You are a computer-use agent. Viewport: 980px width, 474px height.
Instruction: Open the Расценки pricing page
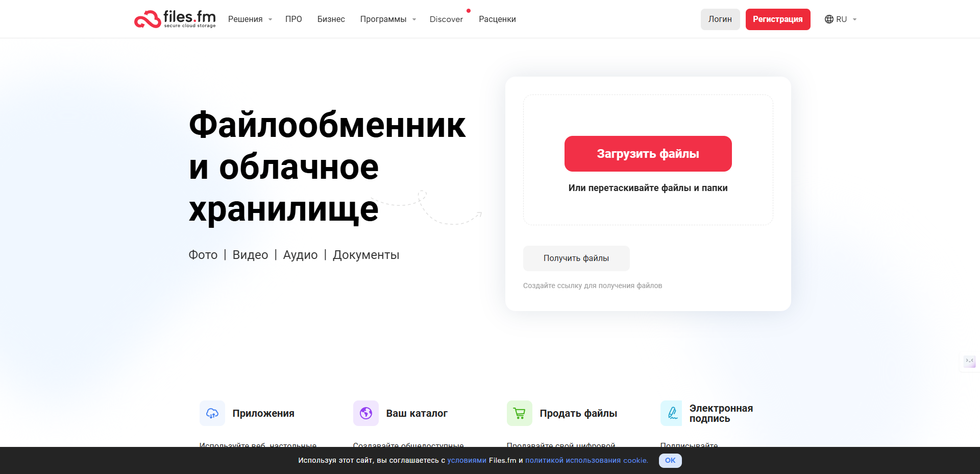click(497, 19)
